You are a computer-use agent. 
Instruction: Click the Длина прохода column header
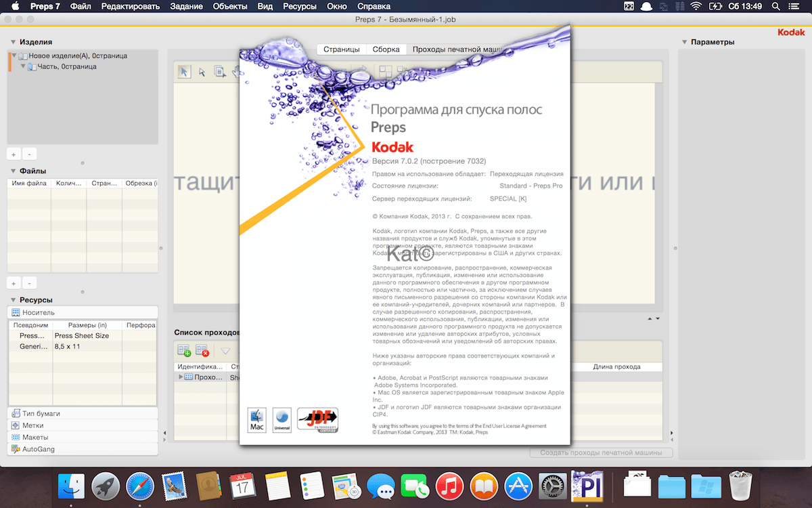click(x=616, y=366)
